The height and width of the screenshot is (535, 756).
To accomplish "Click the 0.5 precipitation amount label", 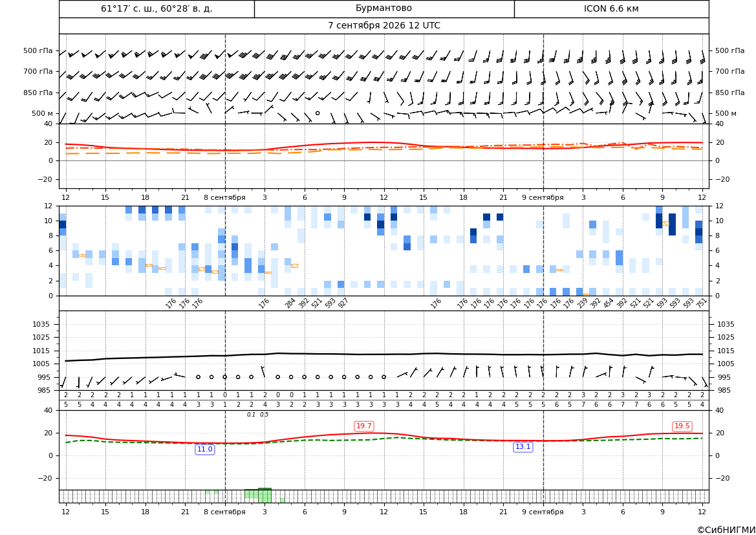I will coord(265,415).
